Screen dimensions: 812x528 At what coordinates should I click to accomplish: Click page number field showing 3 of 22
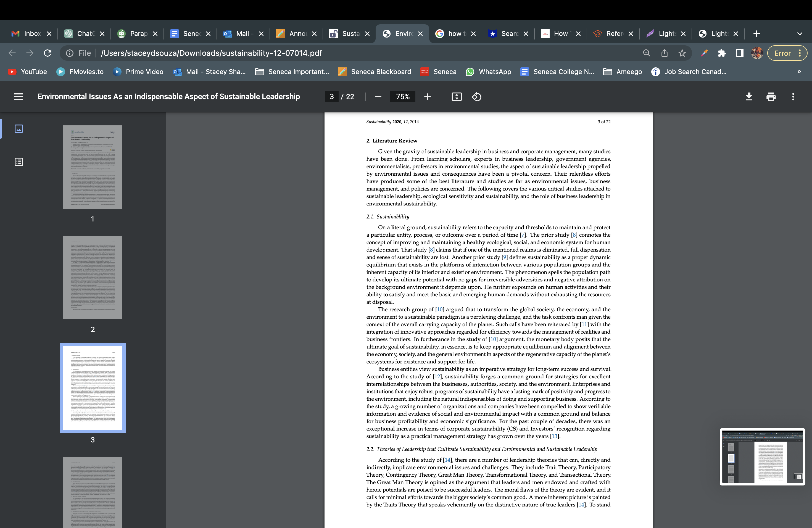[x=331, y=96]
